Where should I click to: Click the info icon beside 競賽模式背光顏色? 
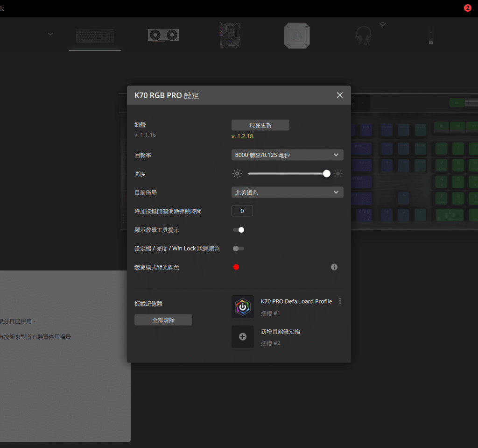tap(334, 267)
